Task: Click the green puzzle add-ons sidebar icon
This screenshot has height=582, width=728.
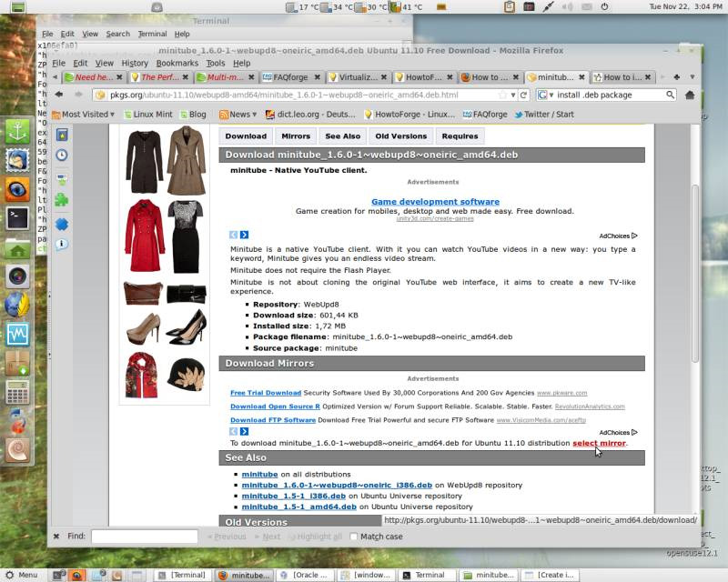Action: pos(62,199)
